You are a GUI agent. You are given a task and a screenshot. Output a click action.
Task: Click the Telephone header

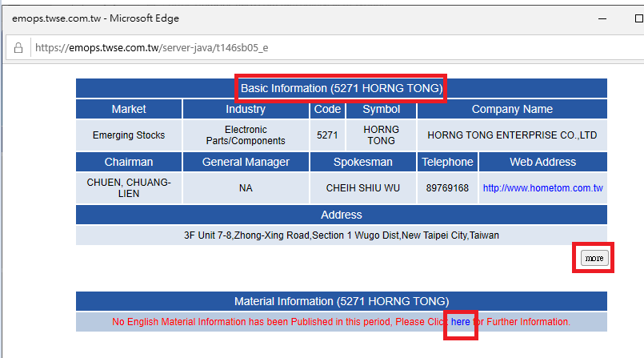coord(447,162)
